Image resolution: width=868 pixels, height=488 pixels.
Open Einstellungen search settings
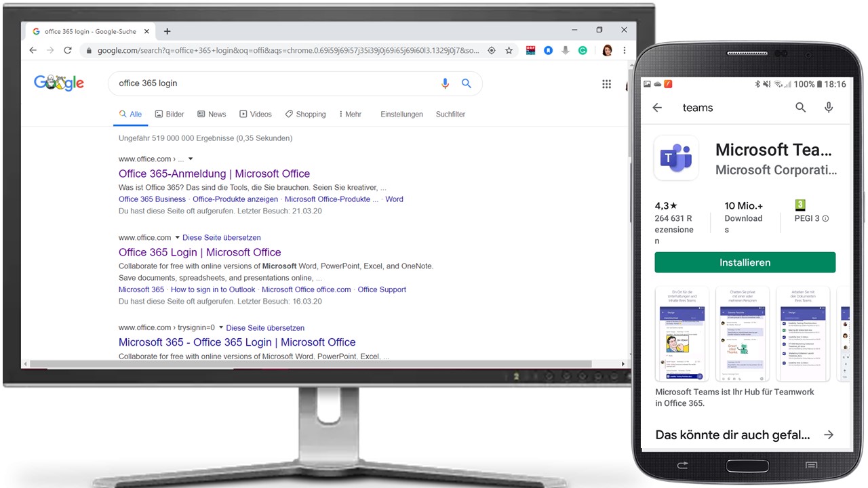coord(401,115)
